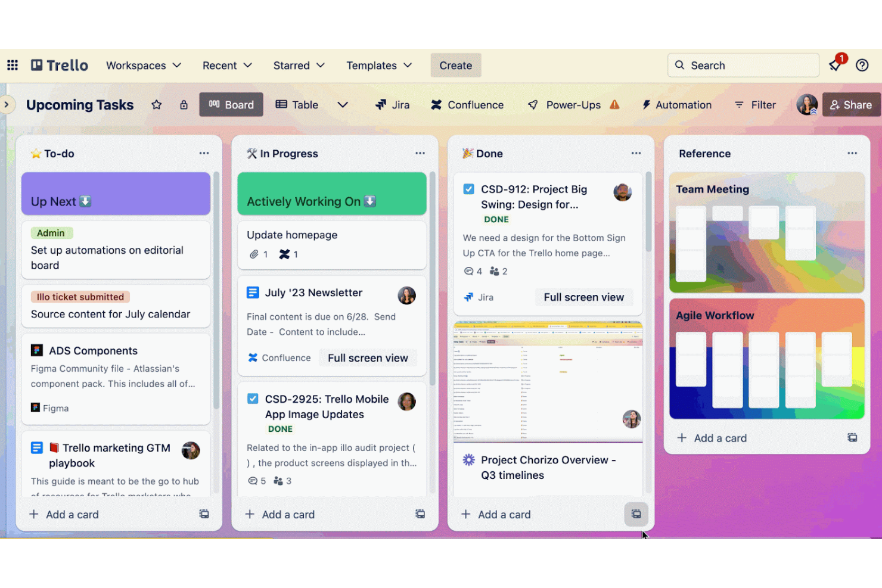Open the help question mark icon
Image resolution: width=882 pixels, height=588 pixels.
pos(862,65)
